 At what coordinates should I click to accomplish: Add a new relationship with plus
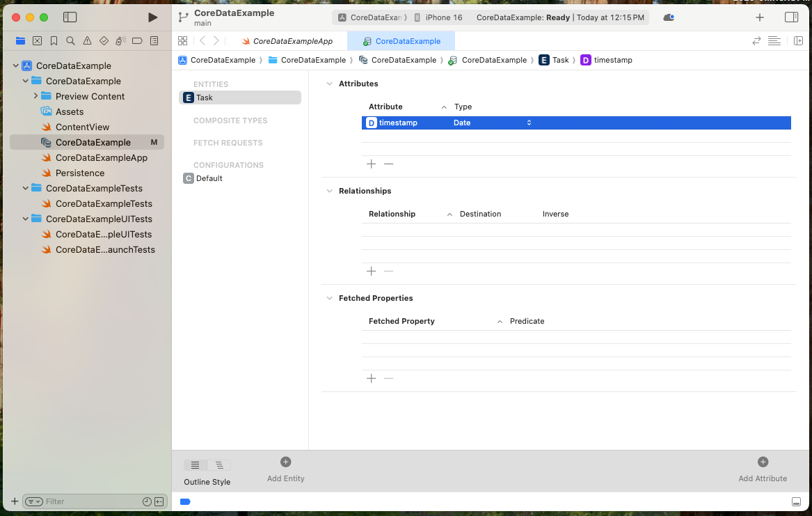tap(372, 272)
